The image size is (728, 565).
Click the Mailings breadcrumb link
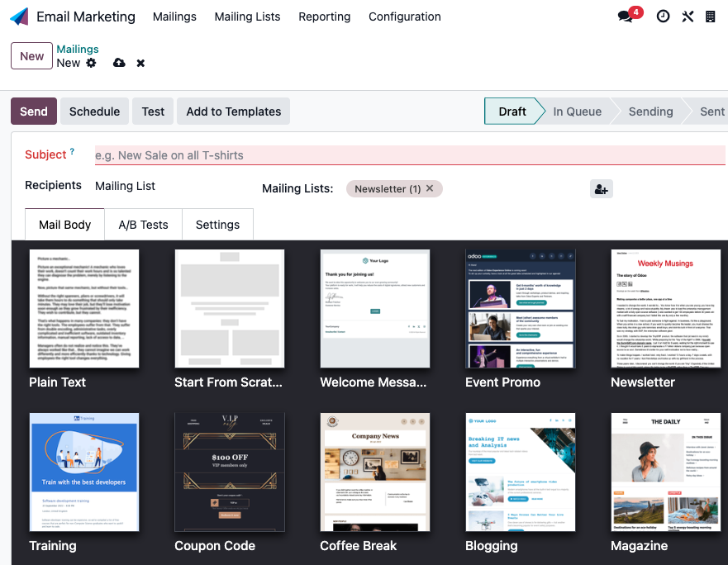click(x=77, y=50)
